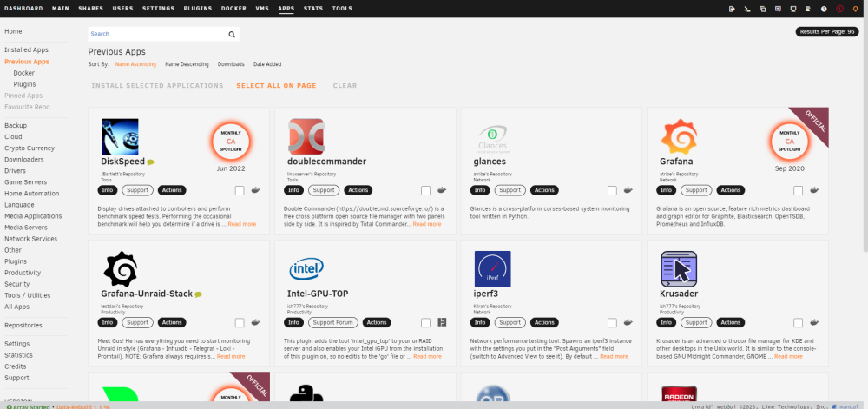868x409 pixels.
Task: Click the Docker whale icon on glances card
Action: 628,190
